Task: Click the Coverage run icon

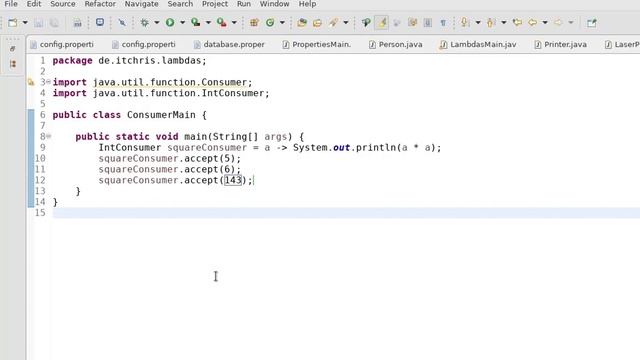Action: (x=196, y=23)
